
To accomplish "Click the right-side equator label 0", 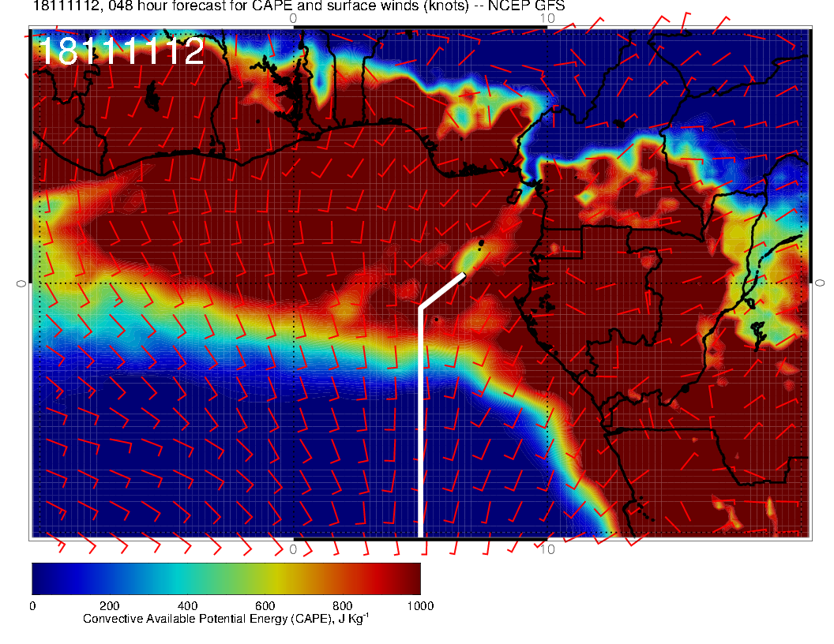I will click(820, 283).
